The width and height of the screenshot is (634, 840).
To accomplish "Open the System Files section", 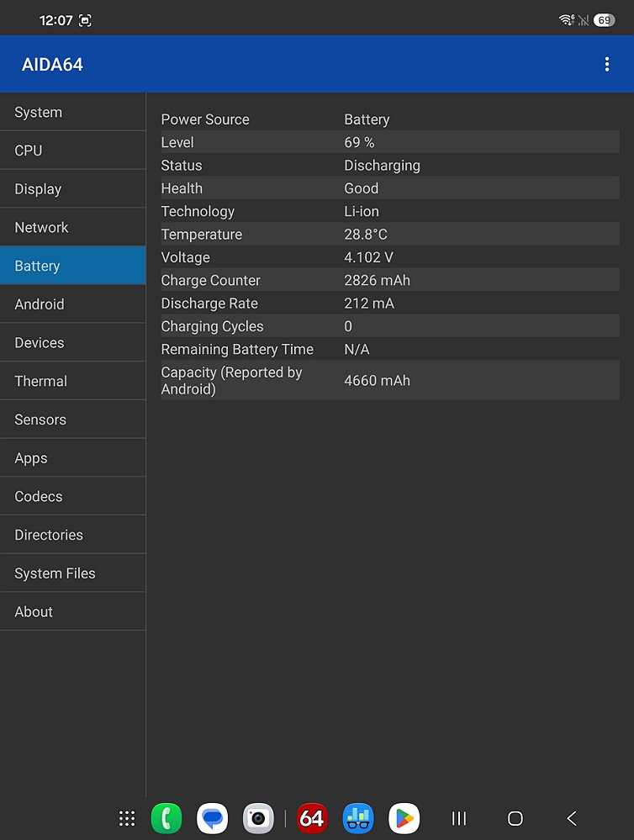I will (x=73, y=573).
